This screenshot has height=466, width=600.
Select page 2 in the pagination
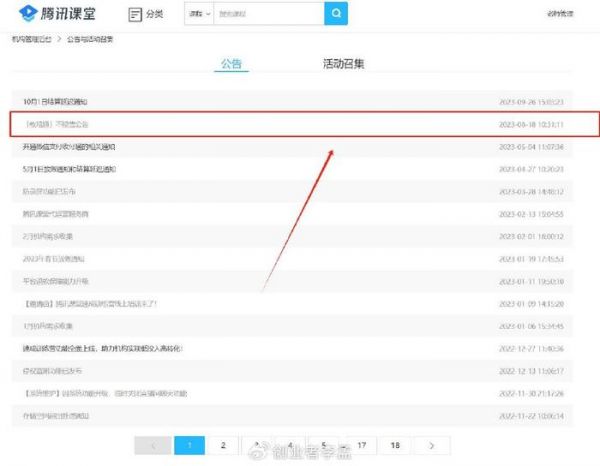tap(223, 445)
